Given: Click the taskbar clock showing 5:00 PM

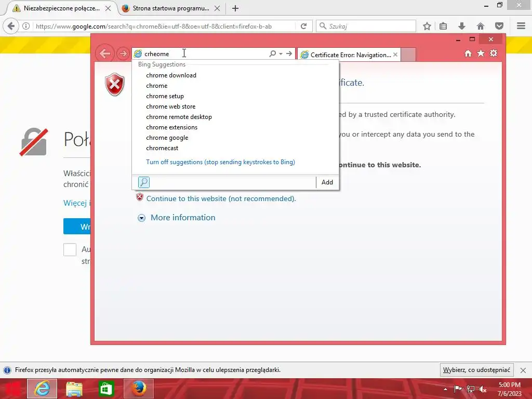Looking at the screenshot, I should 509,389.
